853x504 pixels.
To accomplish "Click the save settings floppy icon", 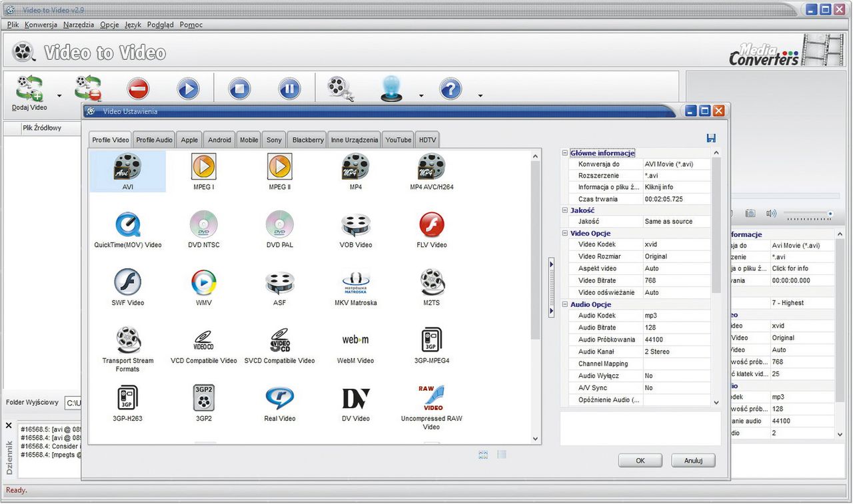I will click(x=711, y=138).
